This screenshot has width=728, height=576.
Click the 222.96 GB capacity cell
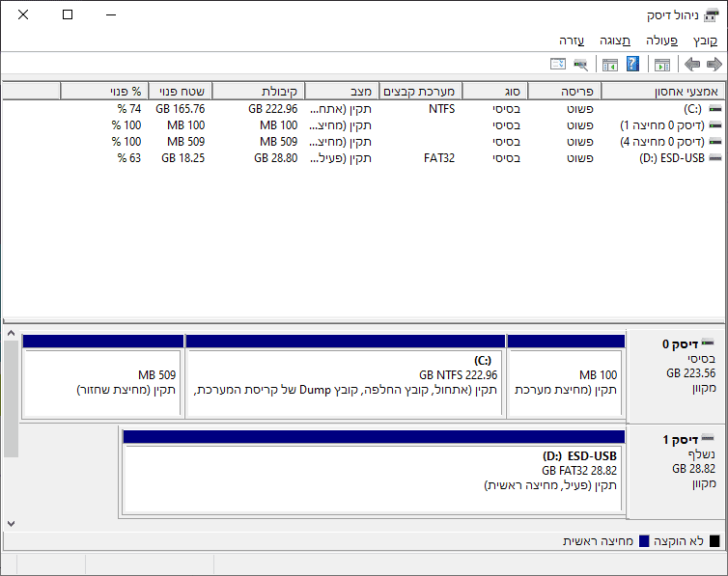pyautogui.click(x=273, y=109)
